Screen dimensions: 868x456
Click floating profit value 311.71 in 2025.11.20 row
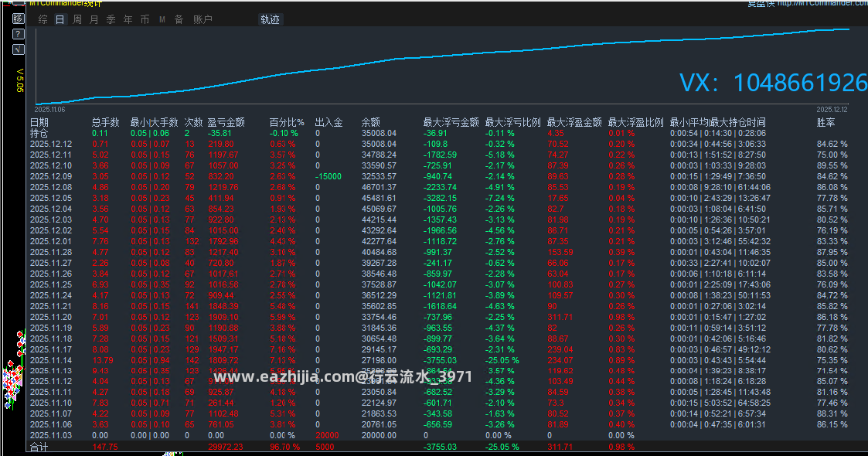click(560, 317)
